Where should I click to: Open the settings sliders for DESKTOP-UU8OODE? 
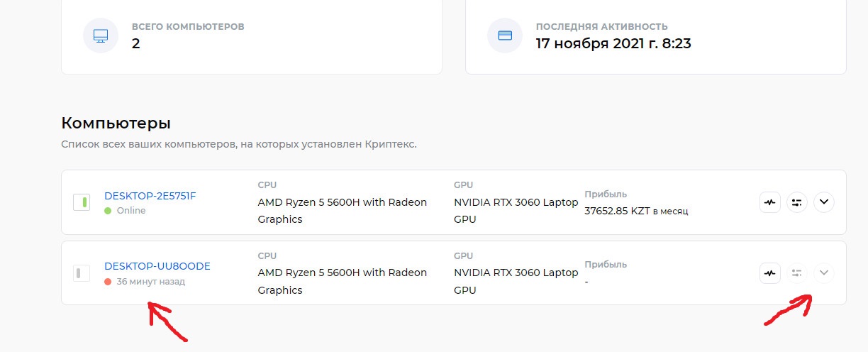point(797,273)
